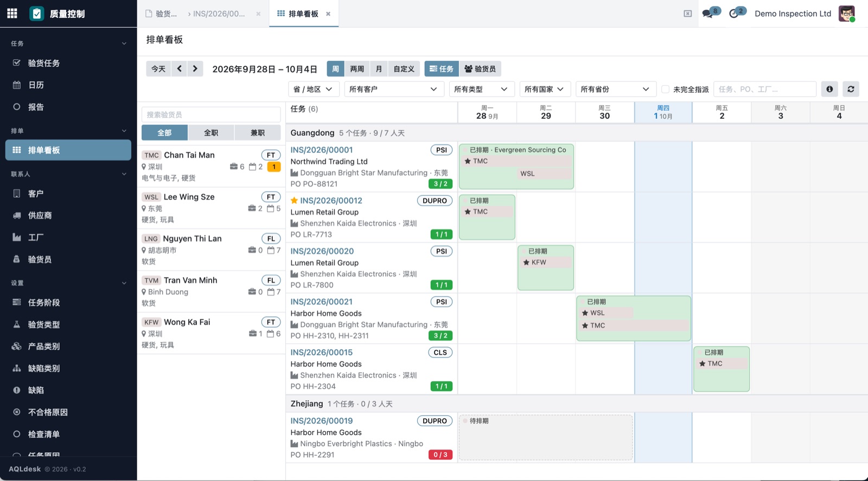Open the chat messages icon

(707, 14)
